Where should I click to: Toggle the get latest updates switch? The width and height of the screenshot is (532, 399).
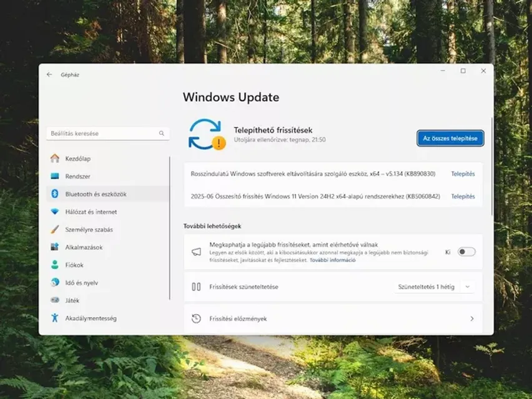(x=466, y=252)
